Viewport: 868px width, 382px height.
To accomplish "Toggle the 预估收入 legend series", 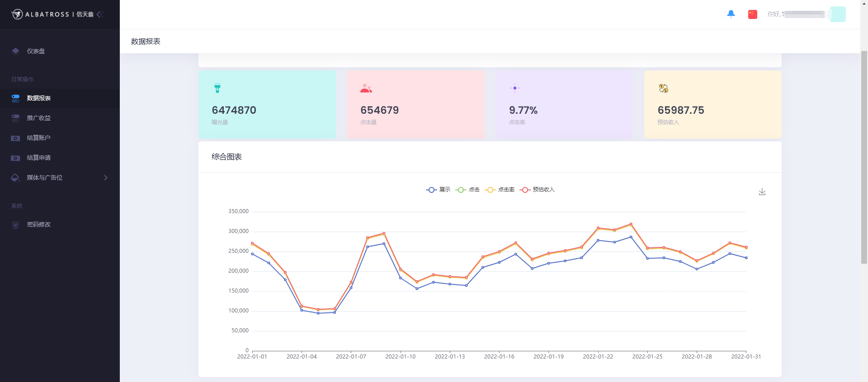I will 537,190.
